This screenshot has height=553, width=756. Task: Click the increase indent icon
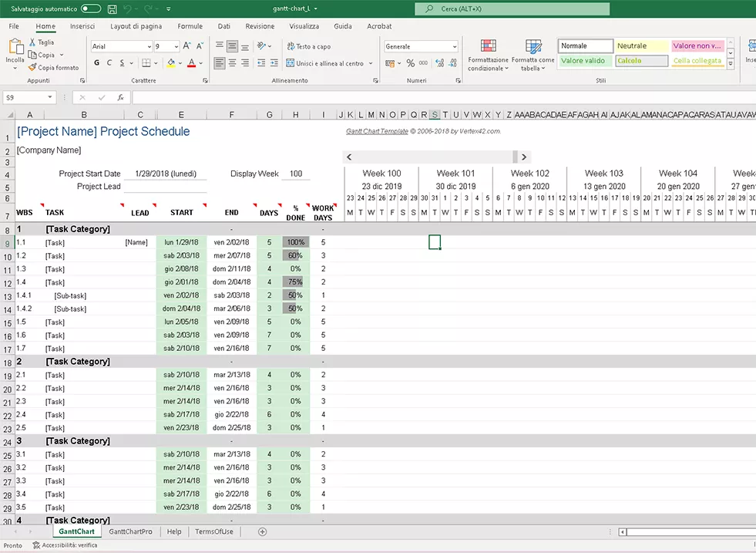pyautogui.click(x=274, y=63)
